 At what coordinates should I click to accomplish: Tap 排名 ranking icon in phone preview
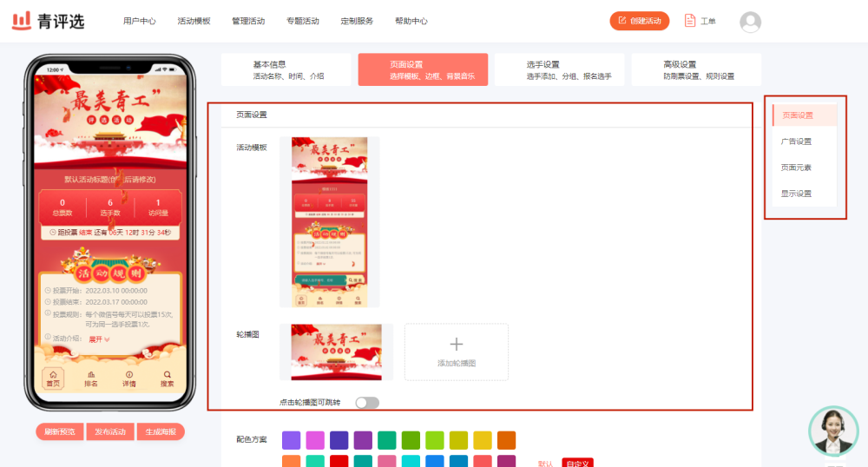coord(91,378)
